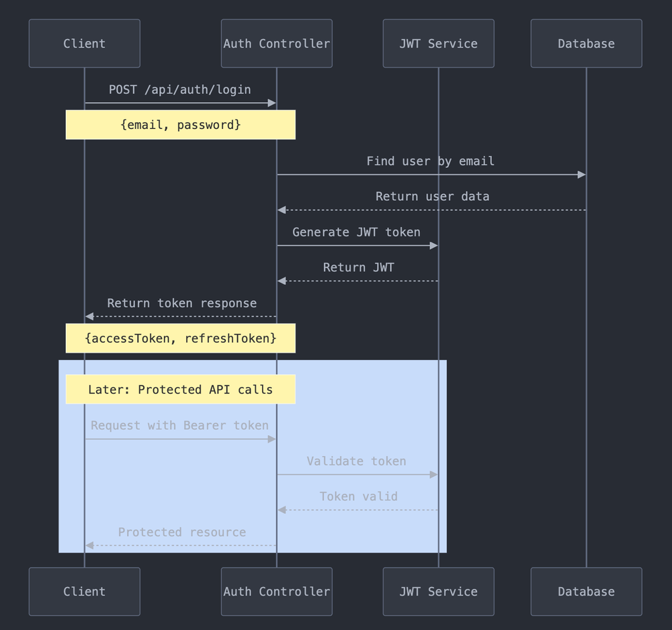The height and width of the screenshot is (630, 672).
Task: Click the bottom Database box
Action: tap(585, 592)
